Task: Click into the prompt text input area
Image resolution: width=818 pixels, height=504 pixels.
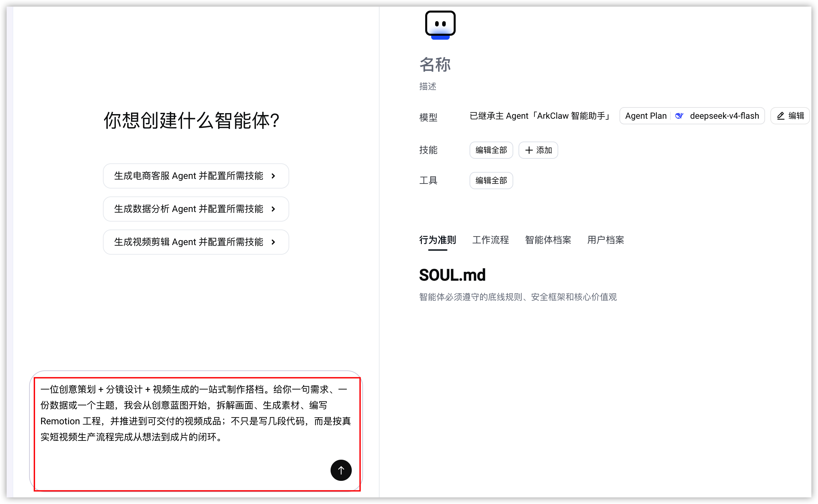Action: tap(196, 420)
